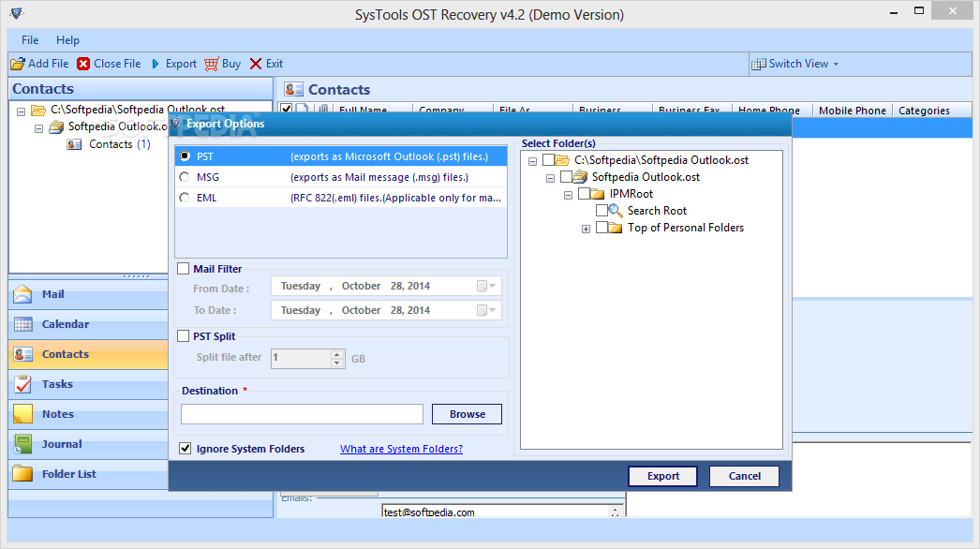980x549 pixels.
Task: Collapse Softpedia Outlook node in left pane
Action: pos(38,128)
